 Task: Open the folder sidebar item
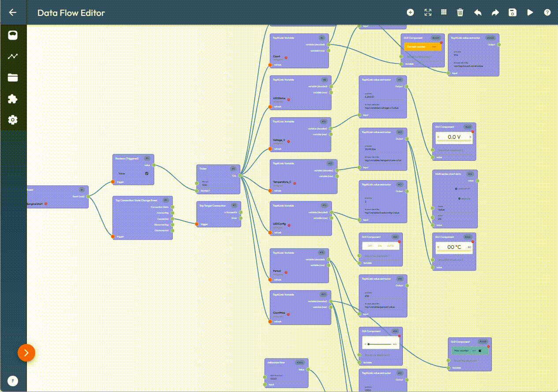point(13,78)
